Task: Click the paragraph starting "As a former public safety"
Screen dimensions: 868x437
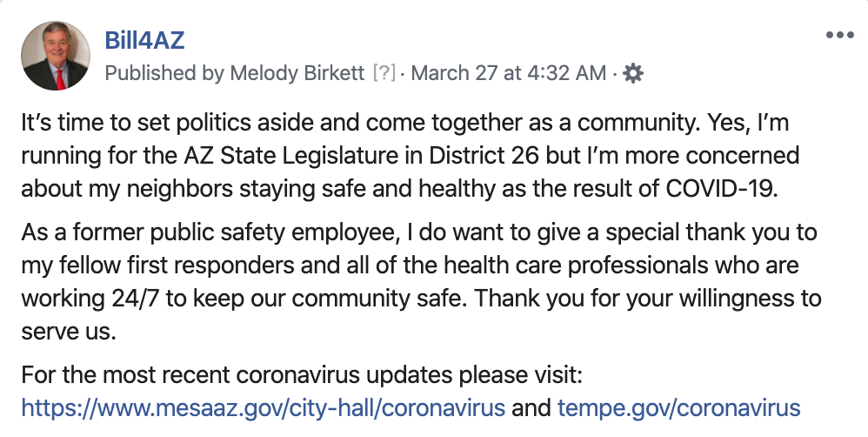Action: pos(421,281)
